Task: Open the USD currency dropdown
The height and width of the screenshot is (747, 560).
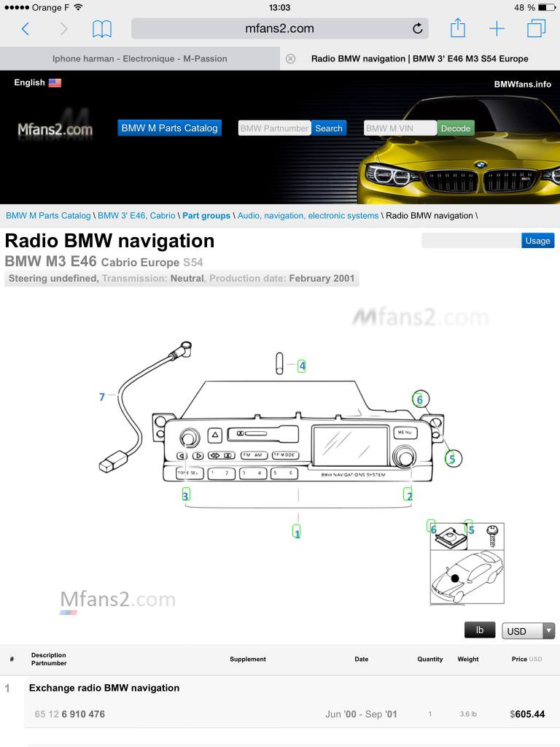Action: pos(528,631)
